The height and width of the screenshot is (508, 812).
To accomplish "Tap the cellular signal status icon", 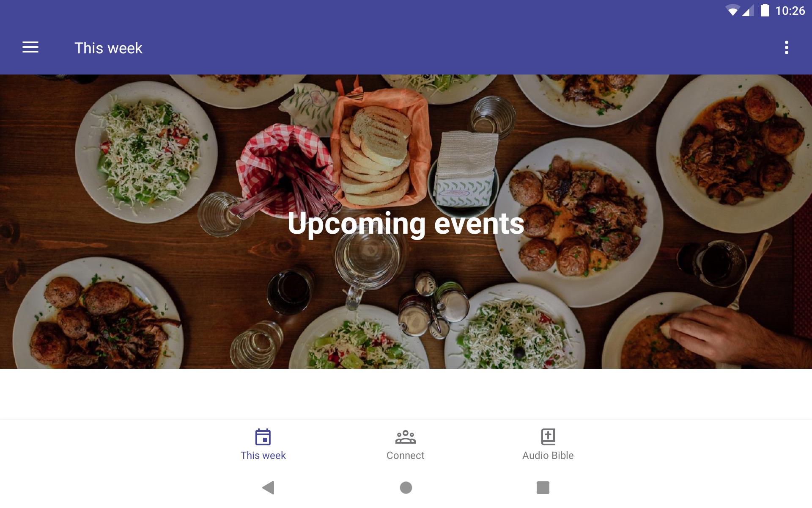I will point(748,11).
